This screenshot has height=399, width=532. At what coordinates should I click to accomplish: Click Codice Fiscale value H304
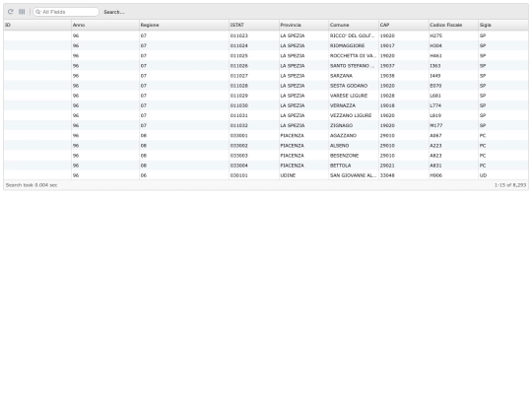pos(435,45)
